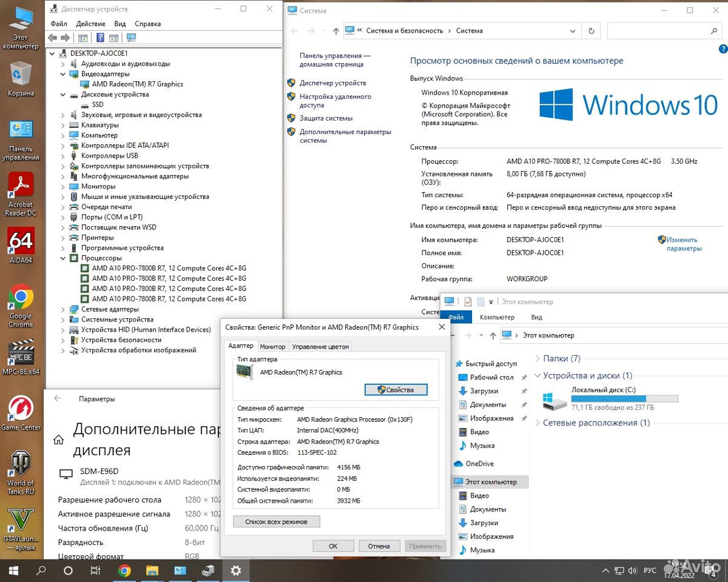Expand Сетевые адаптеры node
Image resolution: width=728 pixels, height=582 pixels.
(x=63, y=309)
